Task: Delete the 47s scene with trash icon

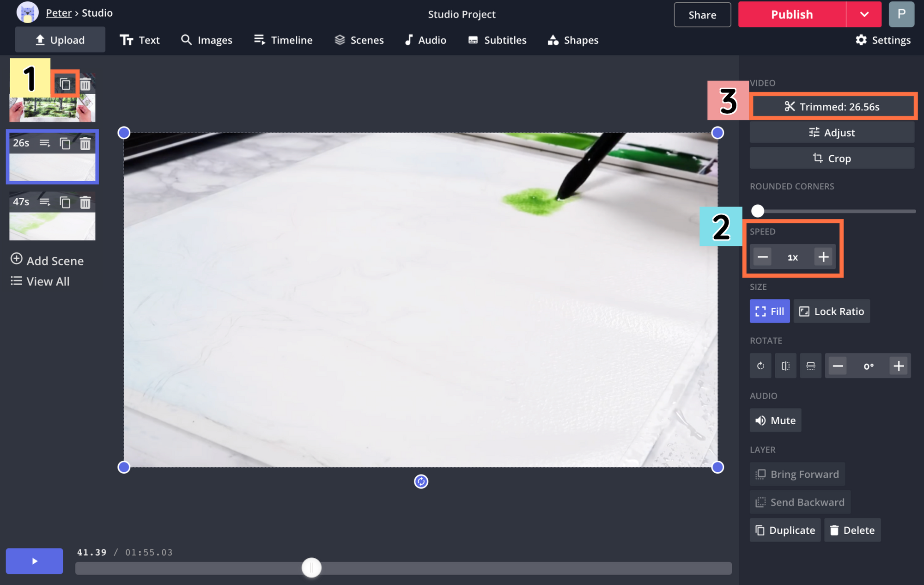Action: pos(85,202)
